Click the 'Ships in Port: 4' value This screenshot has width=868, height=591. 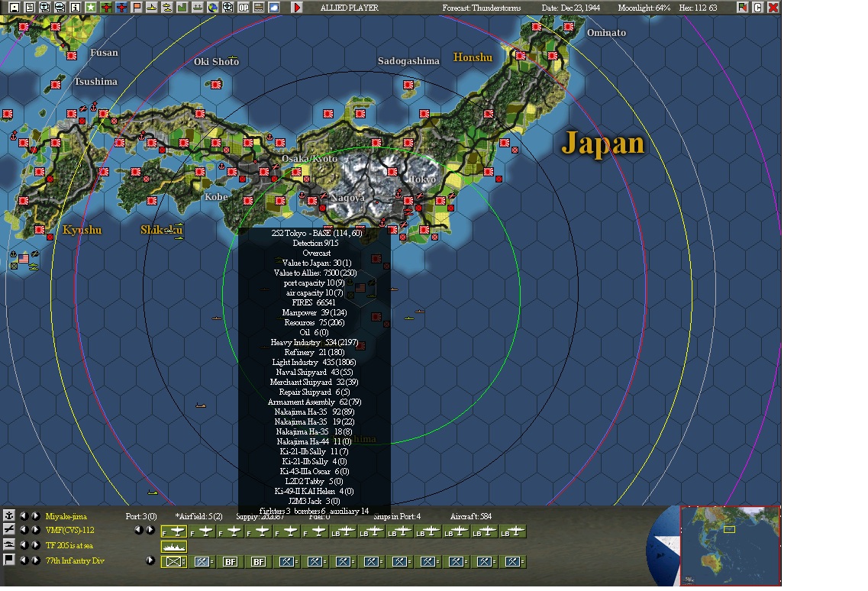pyautogui.click(x=397, y=516)
